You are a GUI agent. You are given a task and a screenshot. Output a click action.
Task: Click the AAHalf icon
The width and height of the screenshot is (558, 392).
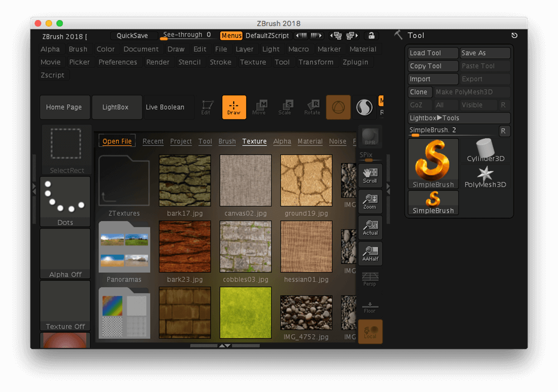click(x=370, y=254)
